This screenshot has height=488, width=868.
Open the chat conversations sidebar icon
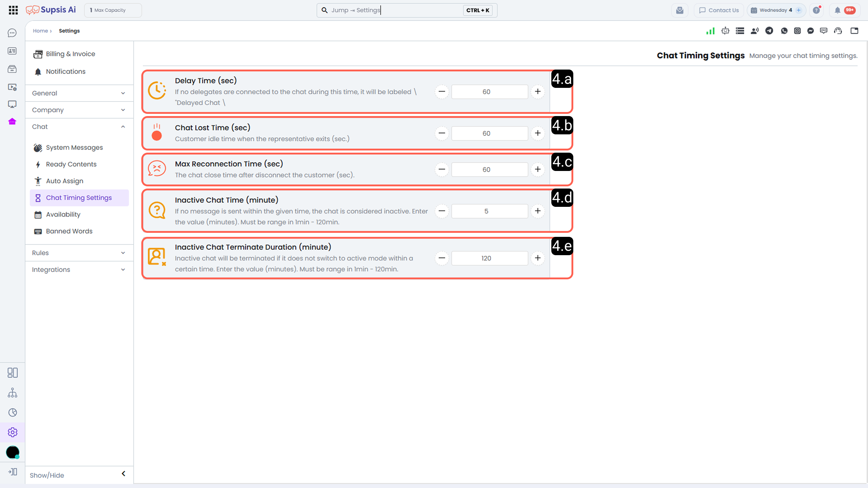12,33
